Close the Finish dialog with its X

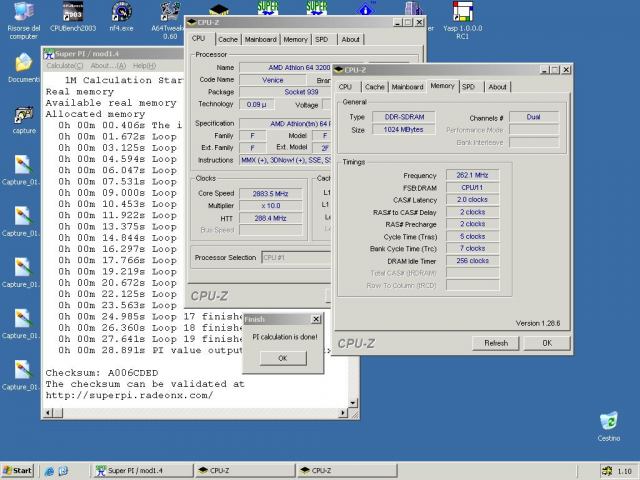click(x=316, y=319)
